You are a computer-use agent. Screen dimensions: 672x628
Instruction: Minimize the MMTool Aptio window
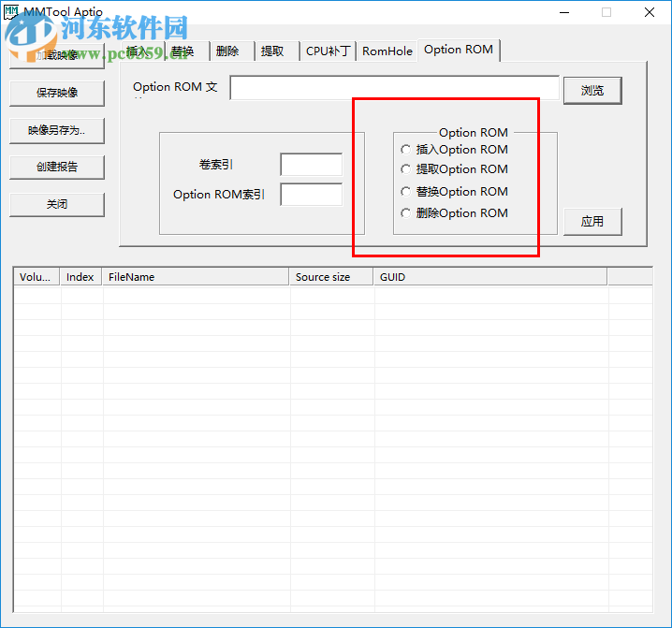pos(564,12)
